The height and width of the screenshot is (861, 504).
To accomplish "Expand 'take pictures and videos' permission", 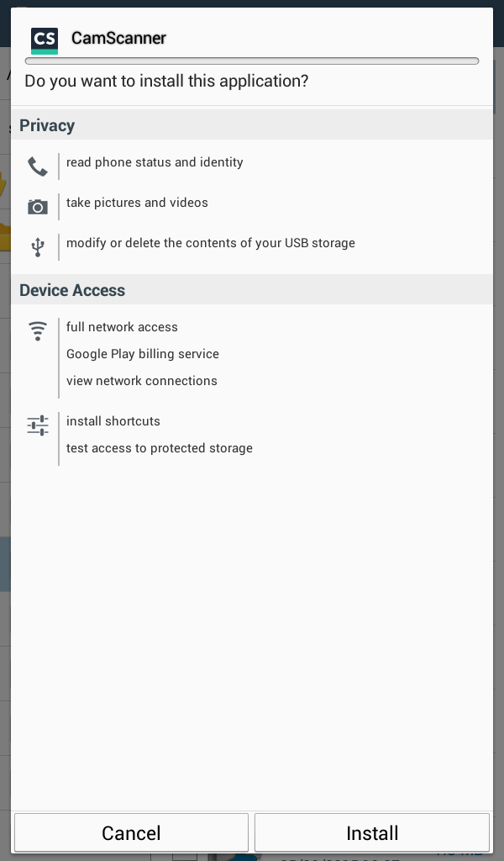I will coord(137,203).
